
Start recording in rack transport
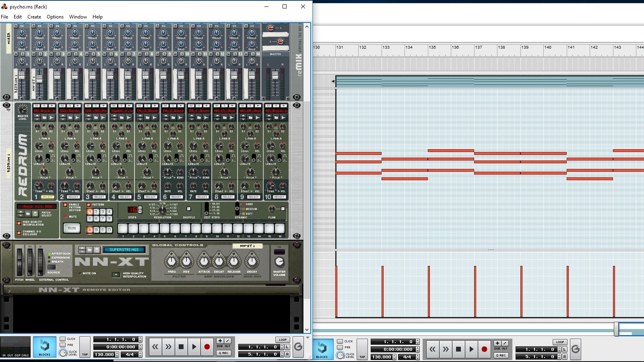(207, 347)
